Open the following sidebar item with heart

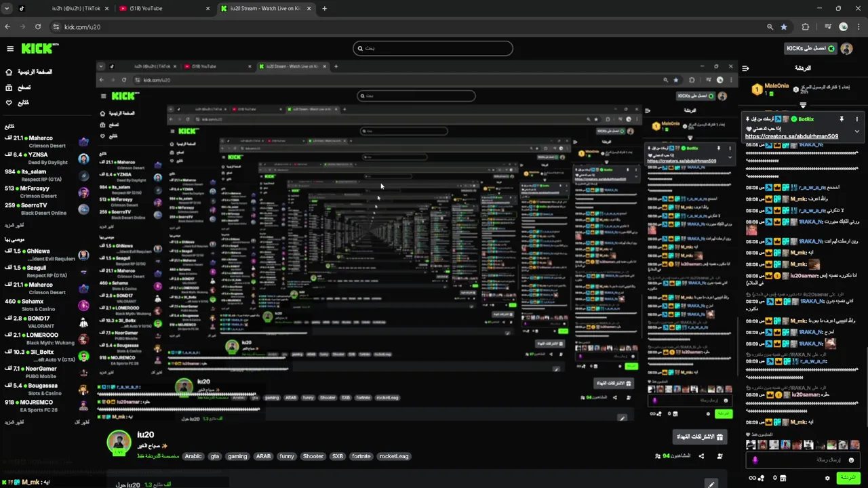coord(17,103)
